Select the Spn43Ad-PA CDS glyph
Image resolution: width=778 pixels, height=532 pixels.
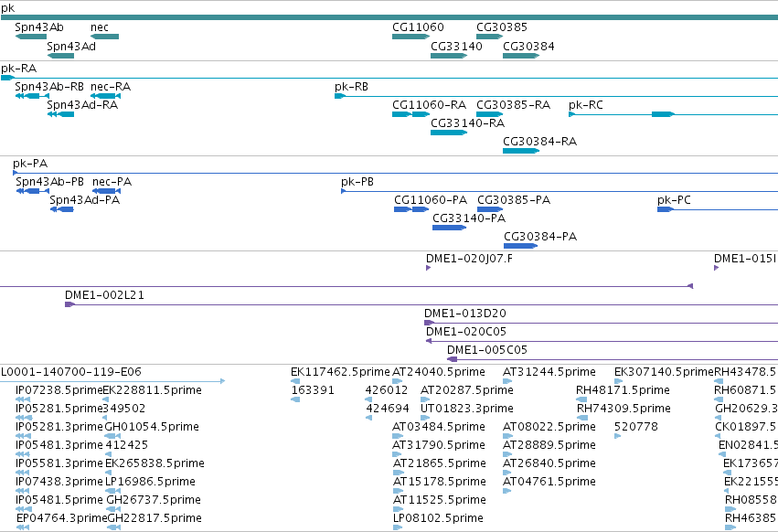tap(62, 209)
